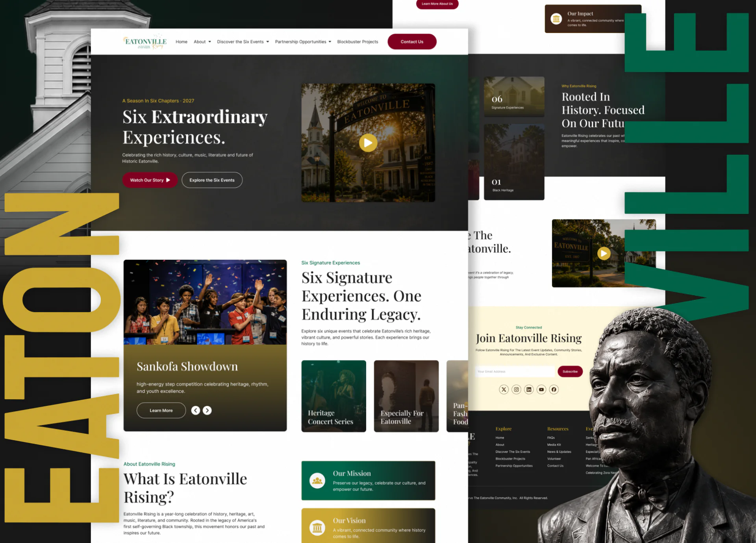
Task: Click the Our Impact building icon on the background page
Action: click(x=556, y=19)
